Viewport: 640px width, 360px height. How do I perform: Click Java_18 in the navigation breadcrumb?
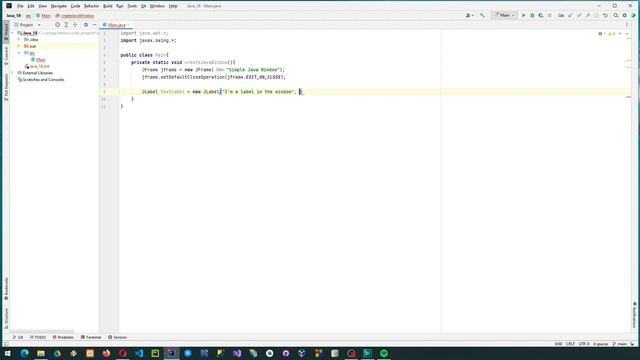tap(13, 16)
